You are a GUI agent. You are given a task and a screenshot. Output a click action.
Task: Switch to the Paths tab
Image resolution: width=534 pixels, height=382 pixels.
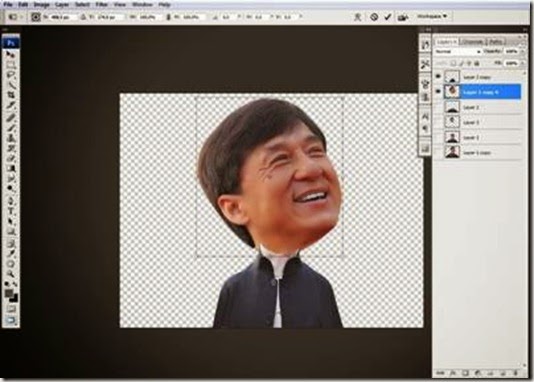pos(496,42)
